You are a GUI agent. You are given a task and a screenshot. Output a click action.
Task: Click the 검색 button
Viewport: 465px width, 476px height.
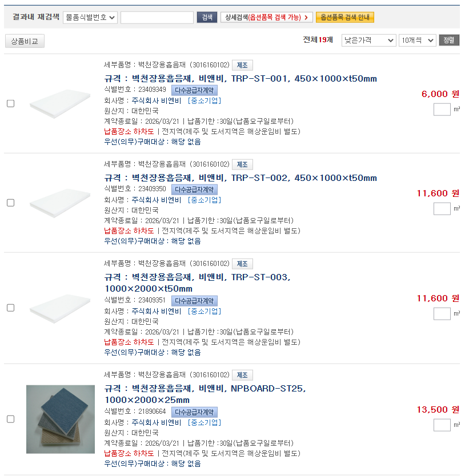(207, 17)
